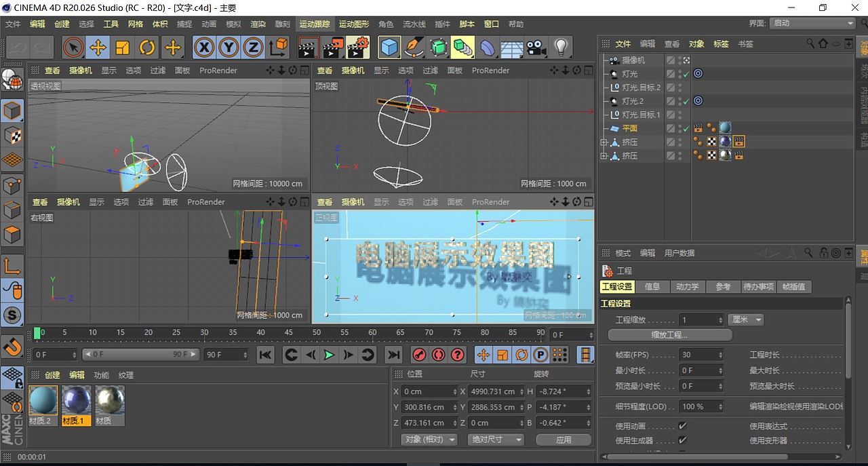This screenshot has height=466, width=868.
Task: Open the 渲染 menu
Action: 258,24
